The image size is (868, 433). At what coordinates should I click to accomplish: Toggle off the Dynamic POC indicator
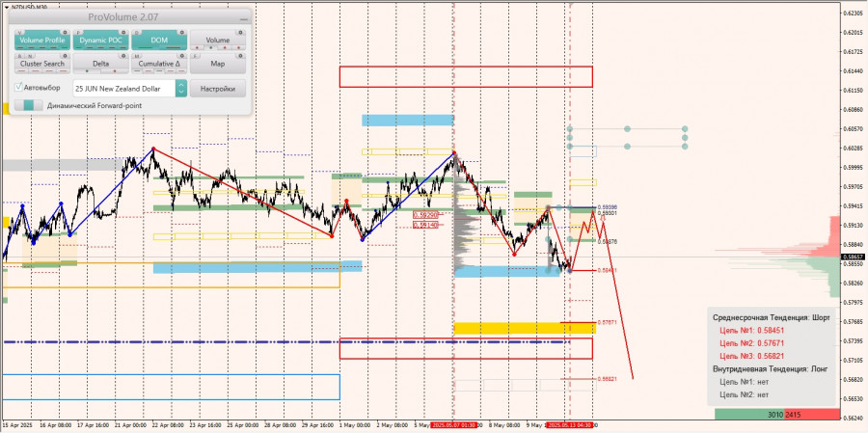pyautogui.click(x=100, y=40)
